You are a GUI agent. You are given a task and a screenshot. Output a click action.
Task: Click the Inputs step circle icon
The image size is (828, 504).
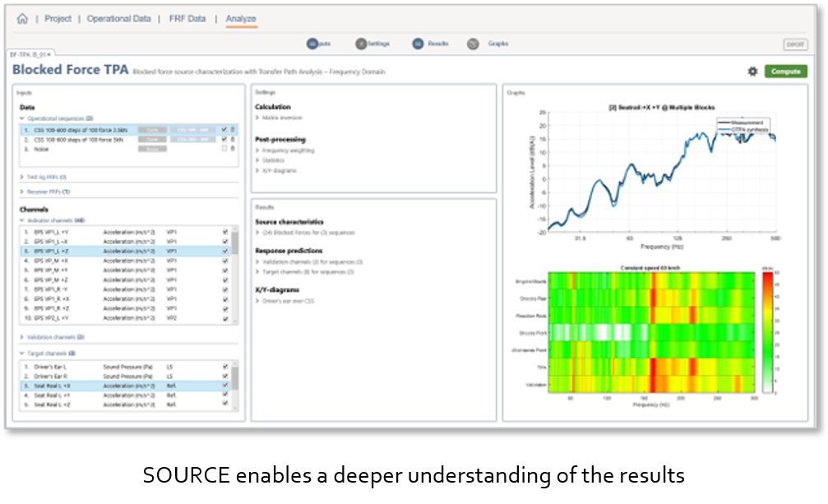click(312, 44)
